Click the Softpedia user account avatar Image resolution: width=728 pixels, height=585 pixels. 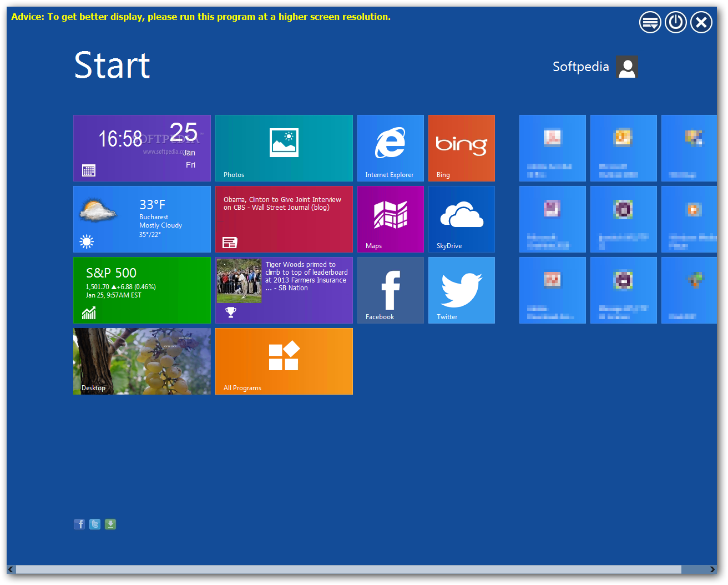pyautogui.click(x=626, y=67)
